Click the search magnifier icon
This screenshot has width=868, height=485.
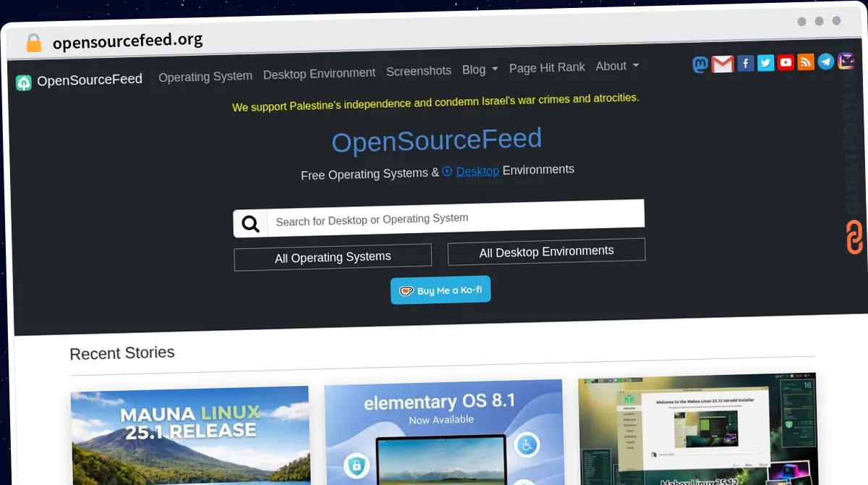click(x=250, y=224)
